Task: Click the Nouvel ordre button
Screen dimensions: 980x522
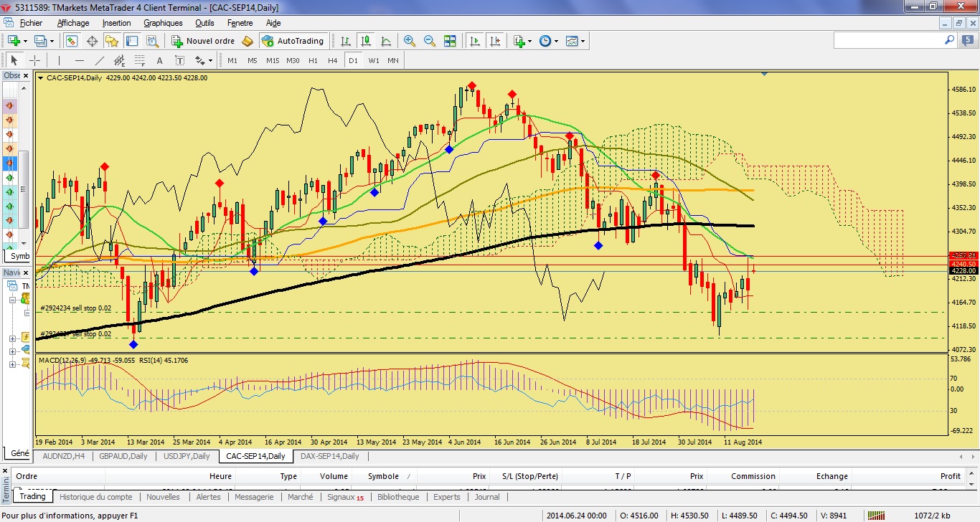Action: [x=203, y=41]
